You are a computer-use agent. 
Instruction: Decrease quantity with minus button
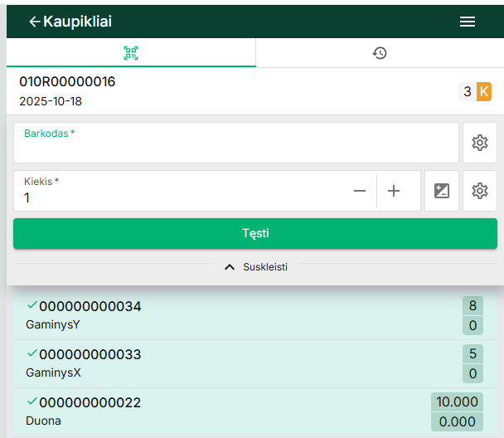[360, 191]
